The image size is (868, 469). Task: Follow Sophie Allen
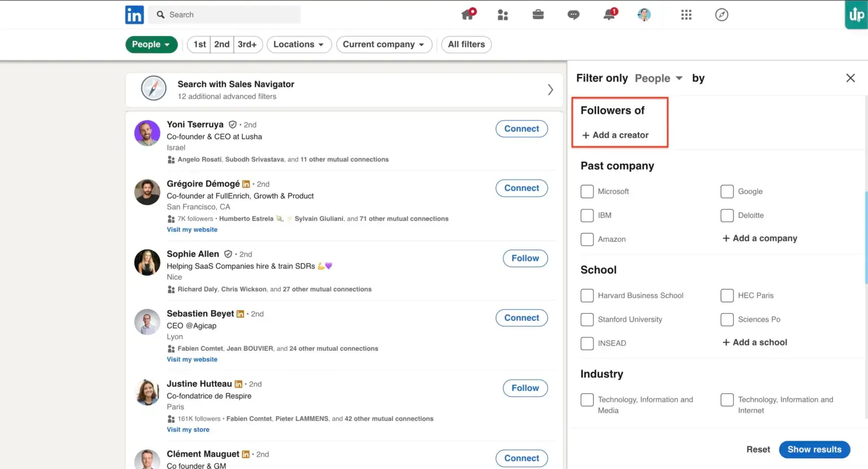coord(525,258)
